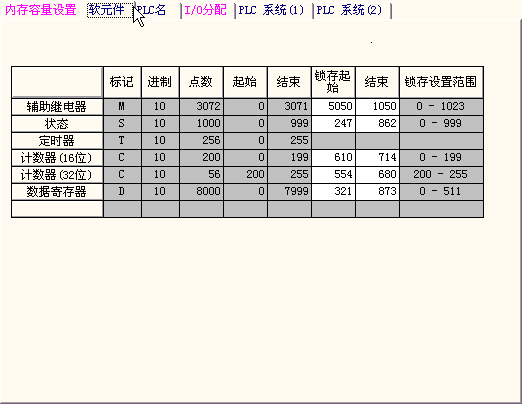Viewport: 522px width, 404px height.
Task: Click the 锁存设置范围 column header
Action: pos(441,82)
